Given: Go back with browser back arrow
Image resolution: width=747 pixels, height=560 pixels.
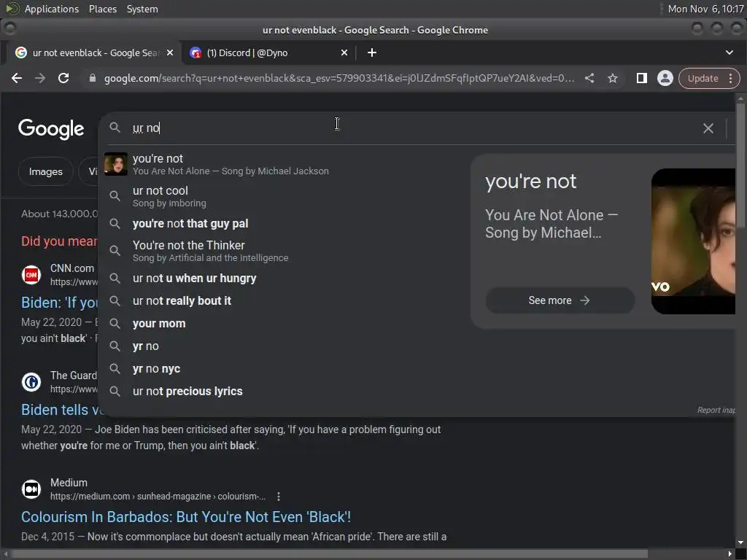Looking at the screenshot, I should (17, 78).
